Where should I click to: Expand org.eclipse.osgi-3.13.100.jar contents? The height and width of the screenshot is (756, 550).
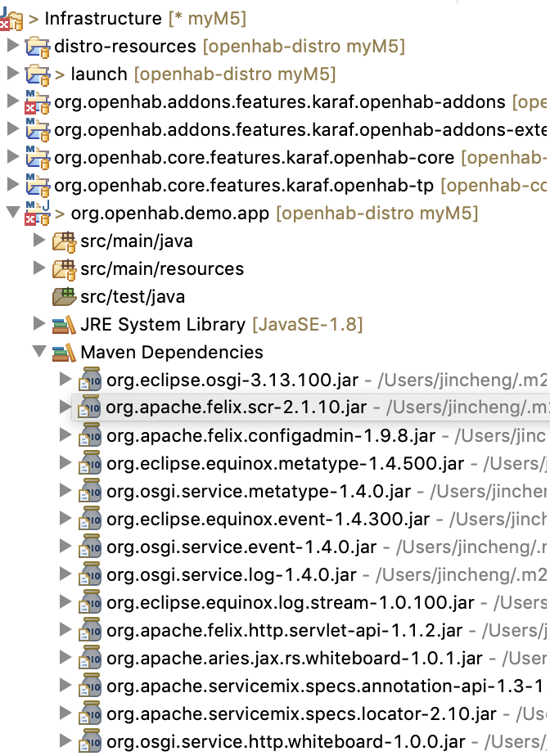[x=65, y=379]
